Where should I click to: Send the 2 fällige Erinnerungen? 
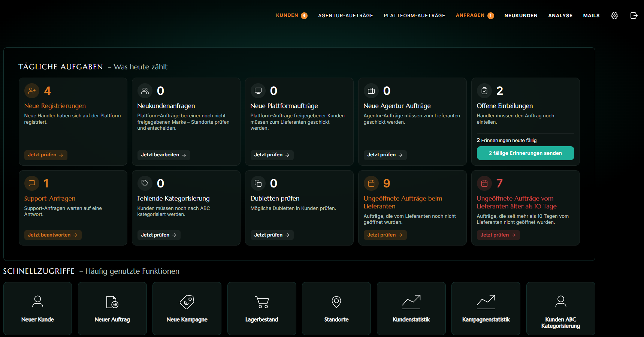point(525,153)
